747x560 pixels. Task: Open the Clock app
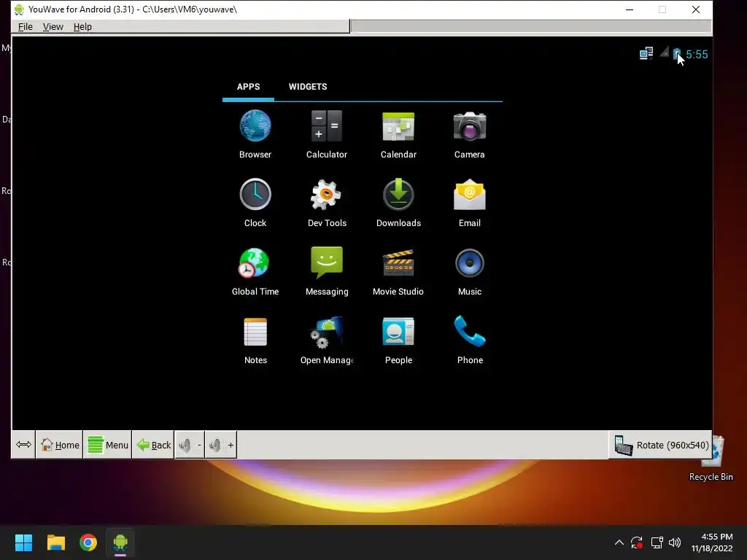click(x=255, y=203)
